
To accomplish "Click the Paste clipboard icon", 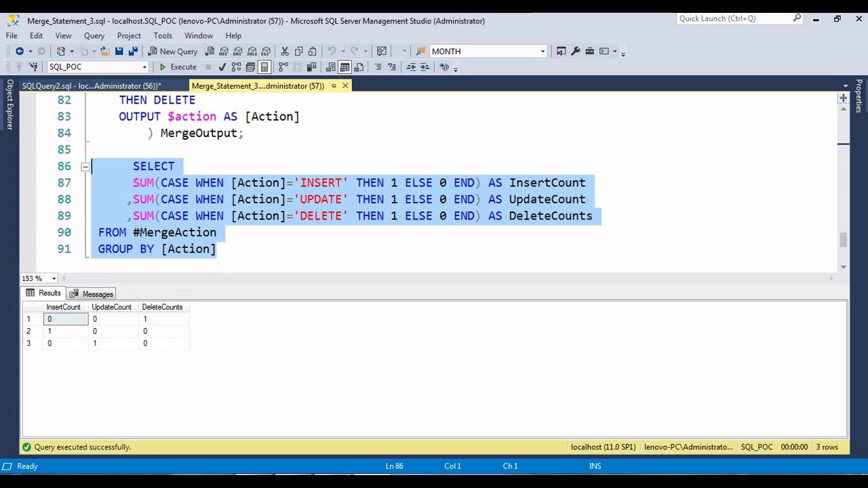I will [312, 51].
